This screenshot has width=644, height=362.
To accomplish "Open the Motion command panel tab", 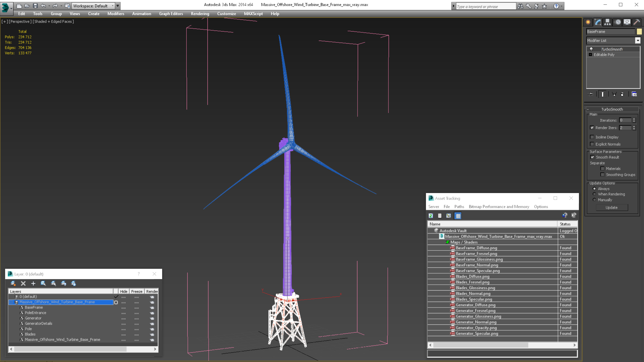I will click(618, 22).
